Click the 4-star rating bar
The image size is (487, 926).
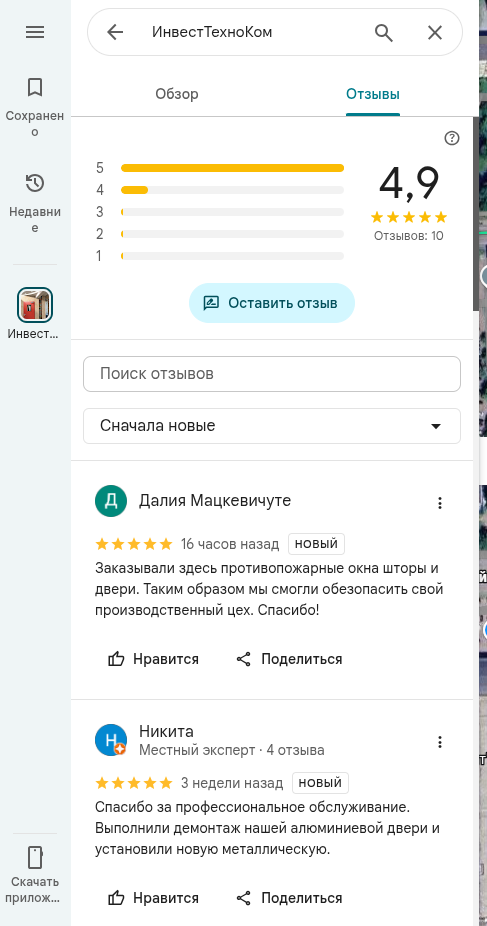coord(232,190)
